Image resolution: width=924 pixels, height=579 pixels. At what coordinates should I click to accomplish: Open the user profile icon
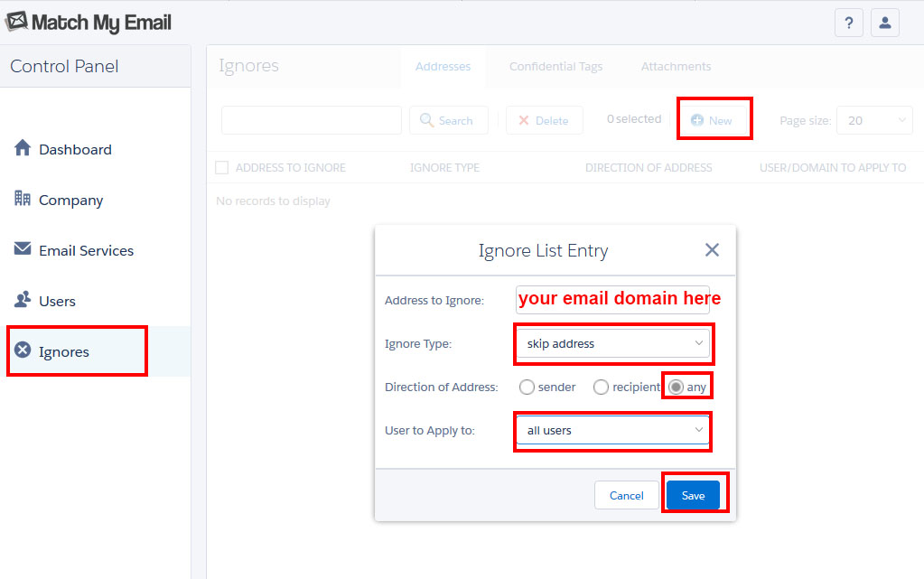coord(884,23)
